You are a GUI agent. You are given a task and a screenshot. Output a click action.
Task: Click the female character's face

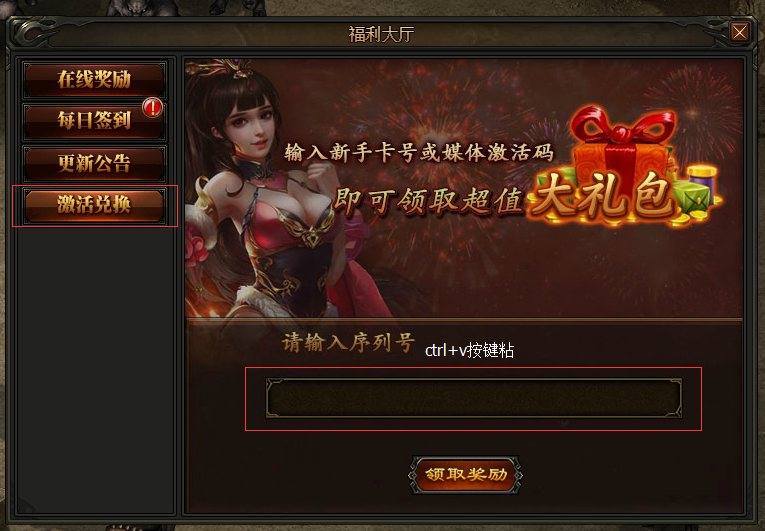click(x=252, y=124)
